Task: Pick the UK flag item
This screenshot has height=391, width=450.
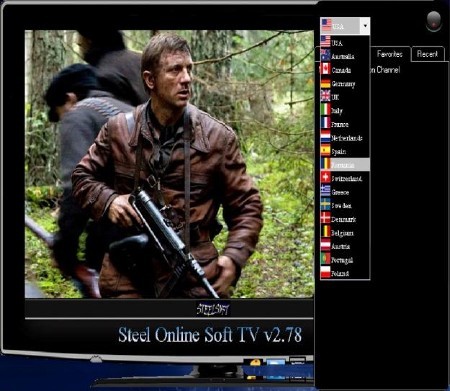Action: pyautogui.click(x=345, y=97)
